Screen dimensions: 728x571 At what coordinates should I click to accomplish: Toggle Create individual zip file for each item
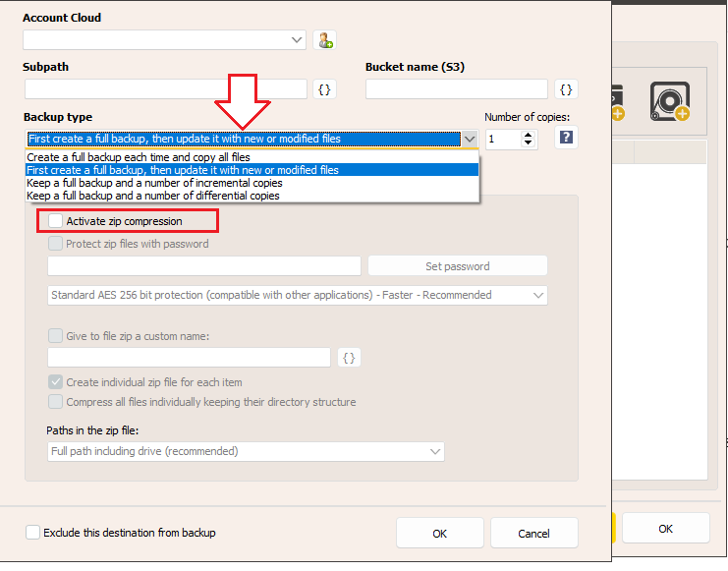point(55,382)
